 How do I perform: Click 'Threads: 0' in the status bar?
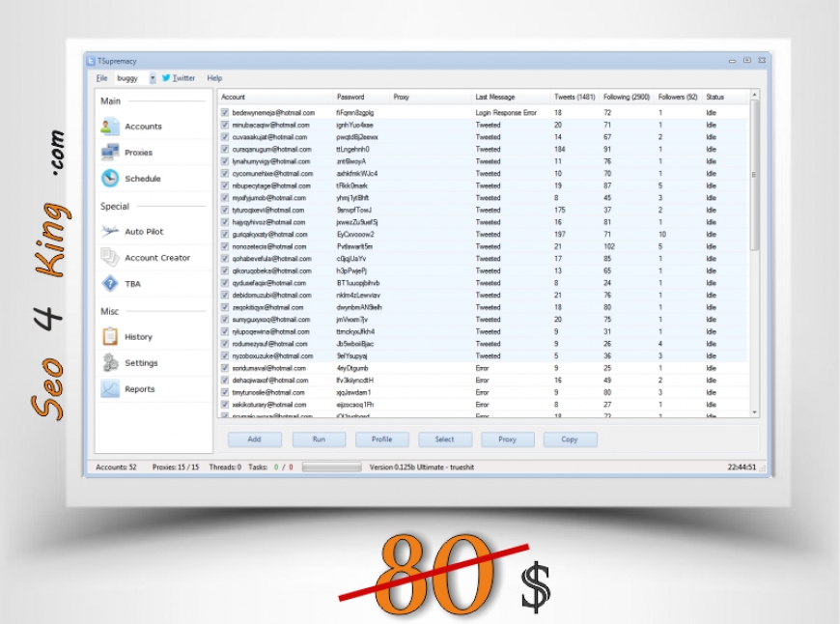coord(225,468)
